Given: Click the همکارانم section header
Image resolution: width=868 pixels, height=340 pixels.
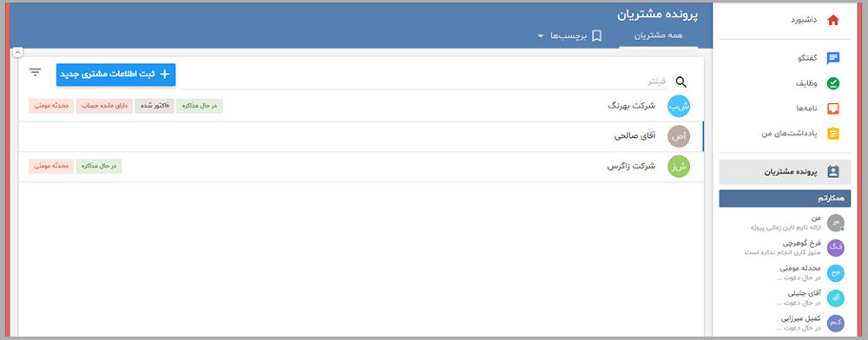Looking at the screenshot, I should tap(785, 199).
